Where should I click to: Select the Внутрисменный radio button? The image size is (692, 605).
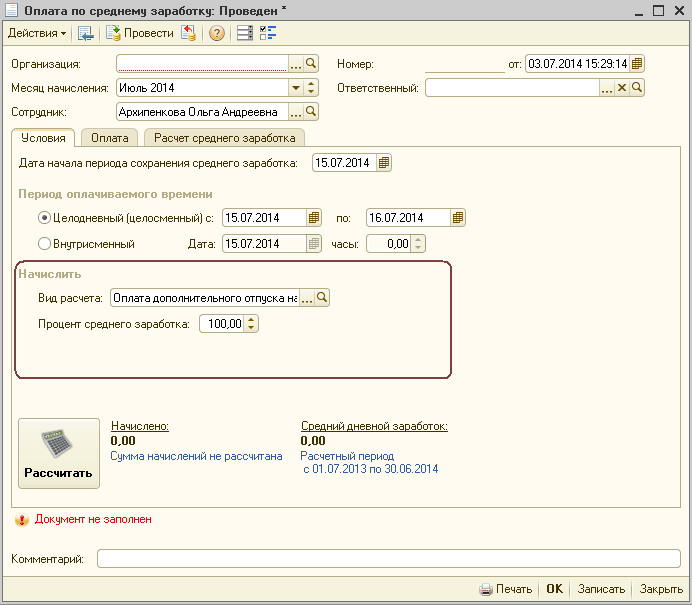(x=44, y=243)
